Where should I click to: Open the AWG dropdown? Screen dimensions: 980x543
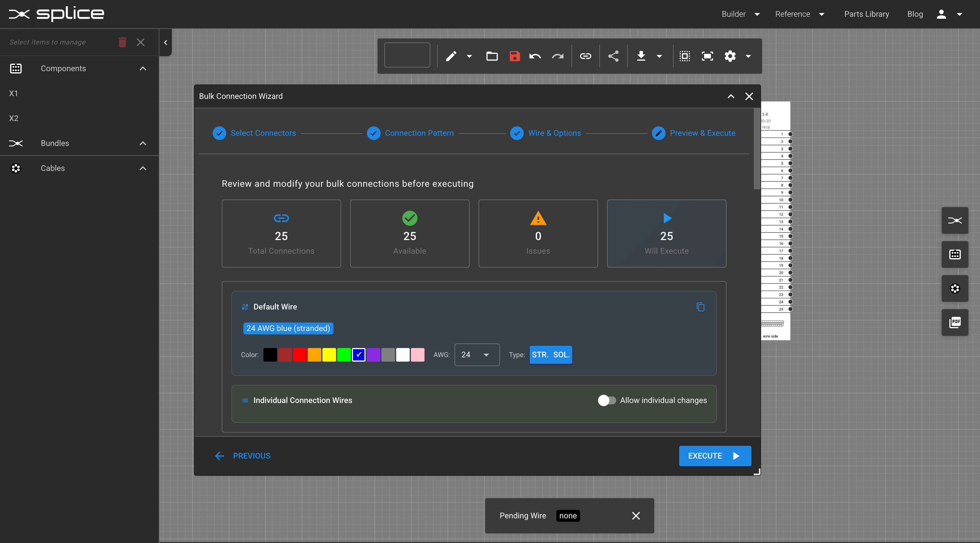tap(476, 354)
